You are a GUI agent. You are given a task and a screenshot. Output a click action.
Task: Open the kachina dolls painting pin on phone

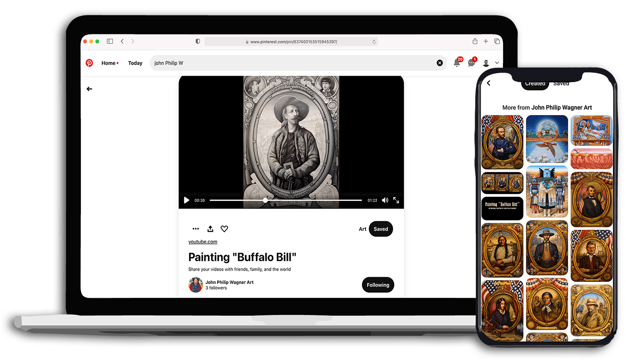(547, 192)
